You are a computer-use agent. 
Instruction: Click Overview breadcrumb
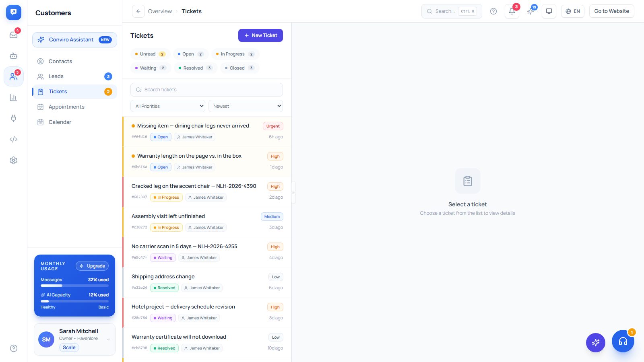coord(160,11)
